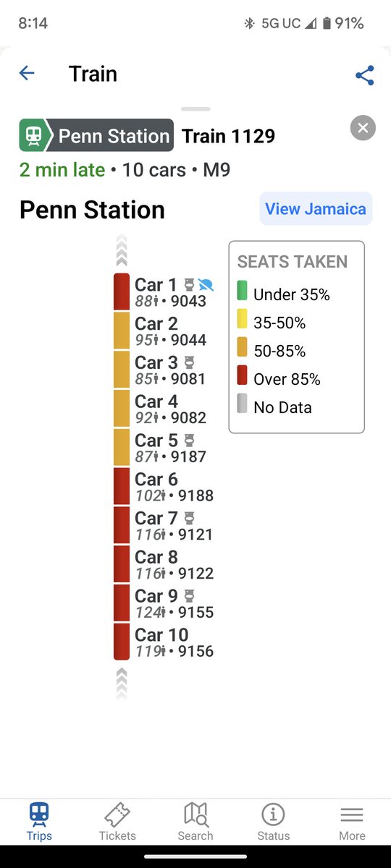This screenshot has height=868, width=391.
Task: Open the Tickets tab
Action: pyautogui.click(x=117, y=822)
